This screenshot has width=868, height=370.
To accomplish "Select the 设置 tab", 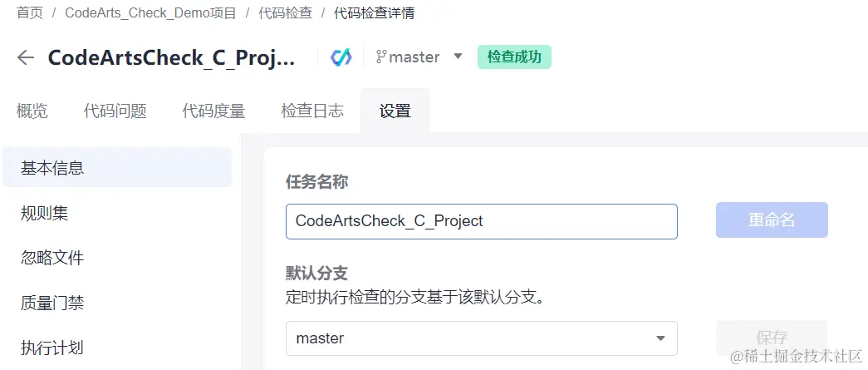I will [x=395, y=111].
